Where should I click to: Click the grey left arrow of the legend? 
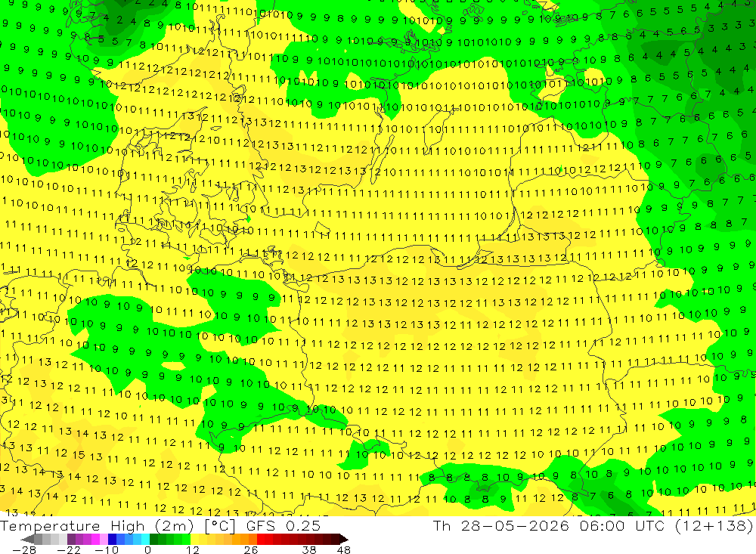[x=27, y=540]
